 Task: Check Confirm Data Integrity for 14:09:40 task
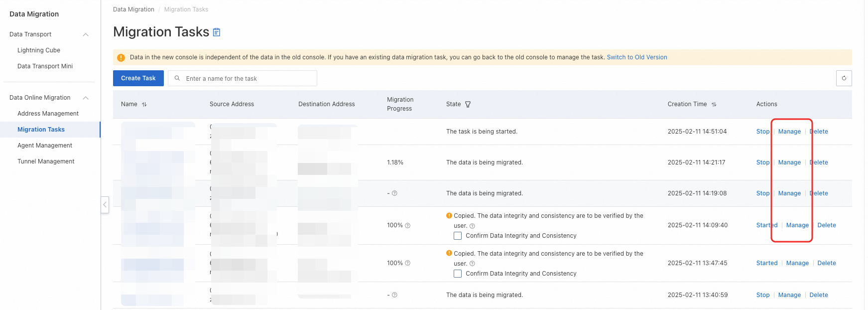[x=458, y=236]
